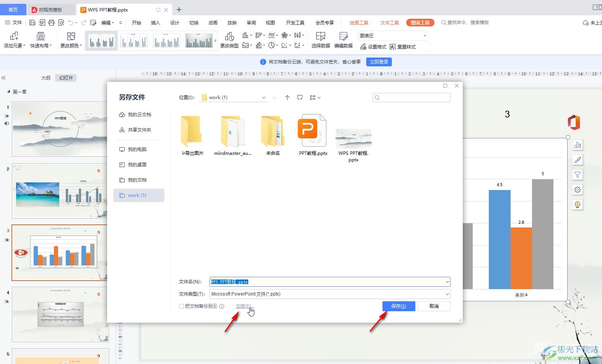Open quick access toolbar customize arrow
Screen dimensions: 602x364
[x=120, y=23]
